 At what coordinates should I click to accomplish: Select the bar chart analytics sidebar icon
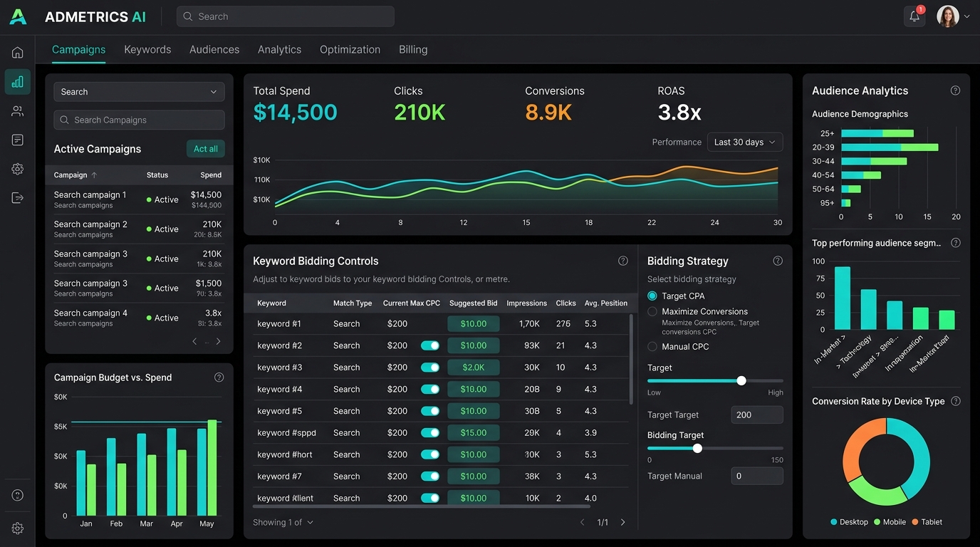tap(18, 82)
